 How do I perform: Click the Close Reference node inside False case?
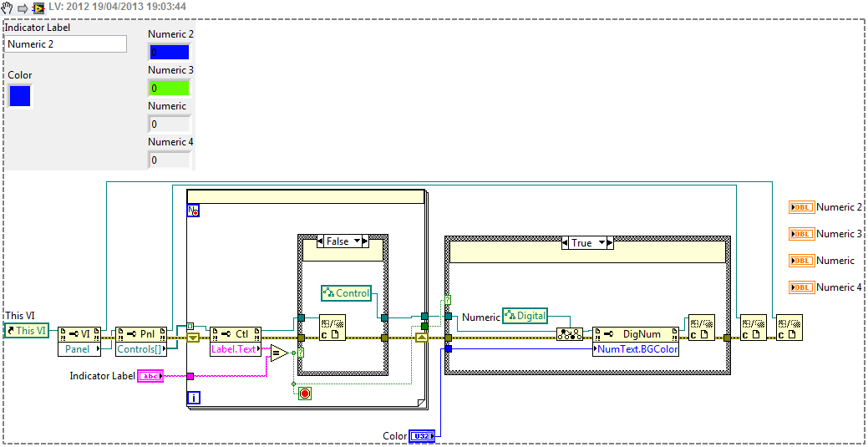click(x=332, y=327)
